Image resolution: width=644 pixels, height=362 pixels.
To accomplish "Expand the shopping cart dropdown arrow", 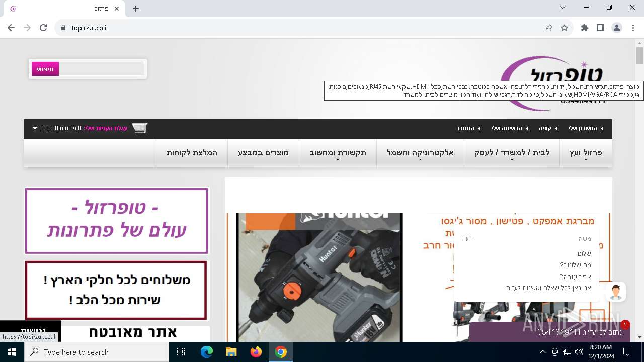I will [x=35, y=128].
